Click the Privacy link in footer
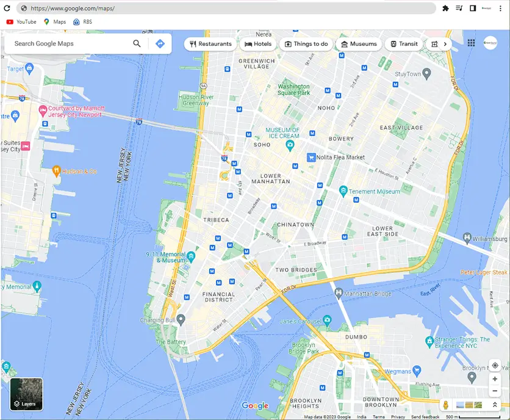Image resolution: width=510 pixels, height=420 pixels. [398, 417]
